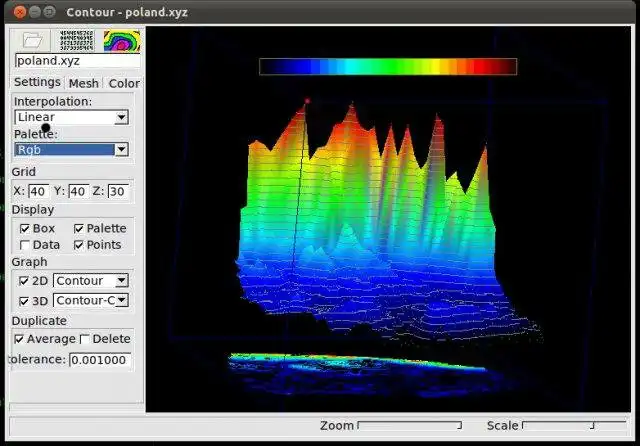Switch to the Color tab

pyautogui.click(x=124, y=83)
